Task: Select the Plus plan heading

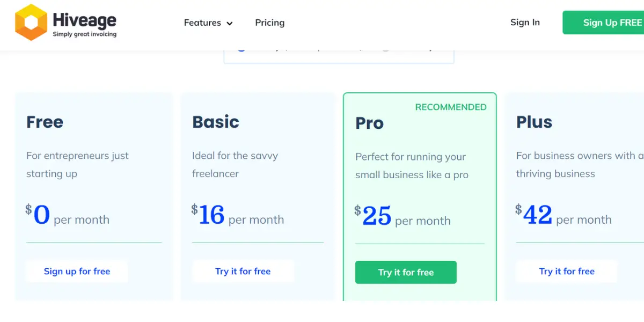Action: point(535,122)
